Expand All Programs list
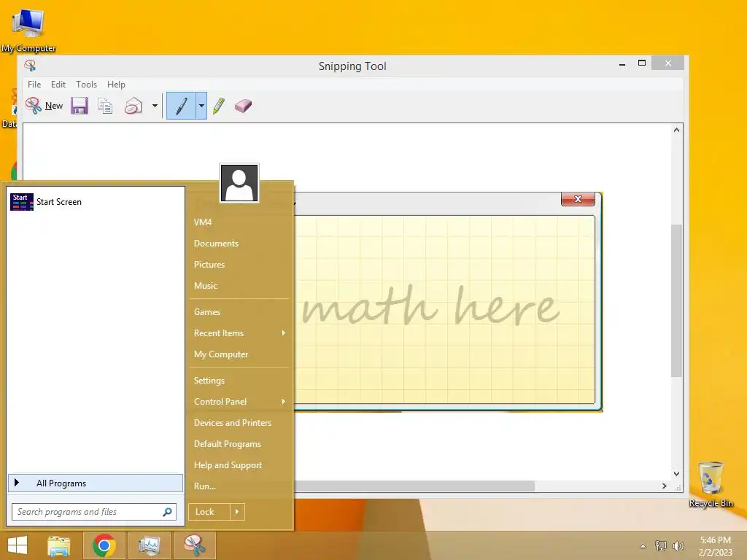Image resolution: width=747 pixels, height=560 pixels. pyautogui.click(x=96, y=483)
